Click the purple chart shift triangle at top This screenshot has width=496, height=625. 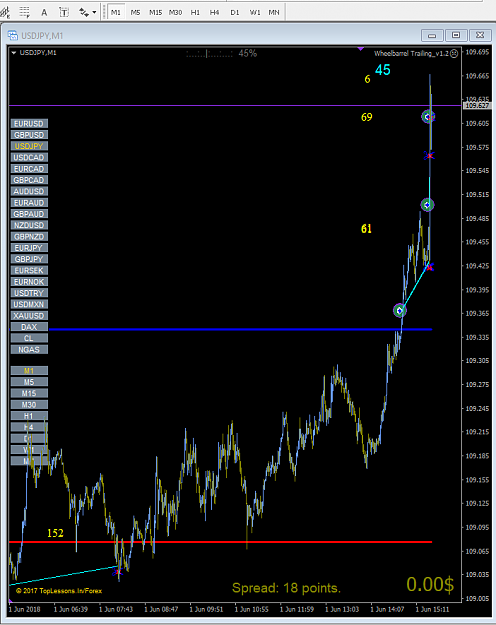click(361, 49)
